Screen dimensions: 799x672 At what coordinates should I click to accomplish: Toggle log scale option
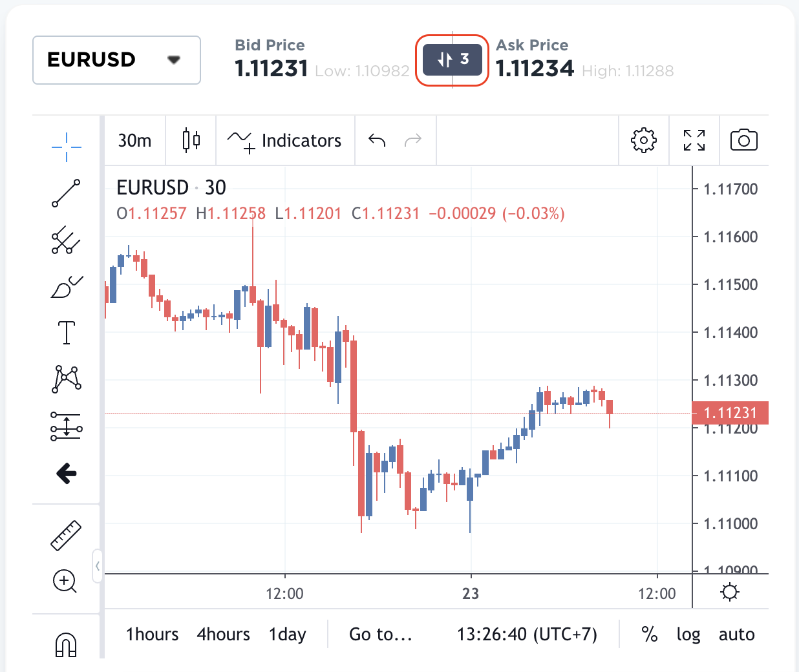(688, 635)
